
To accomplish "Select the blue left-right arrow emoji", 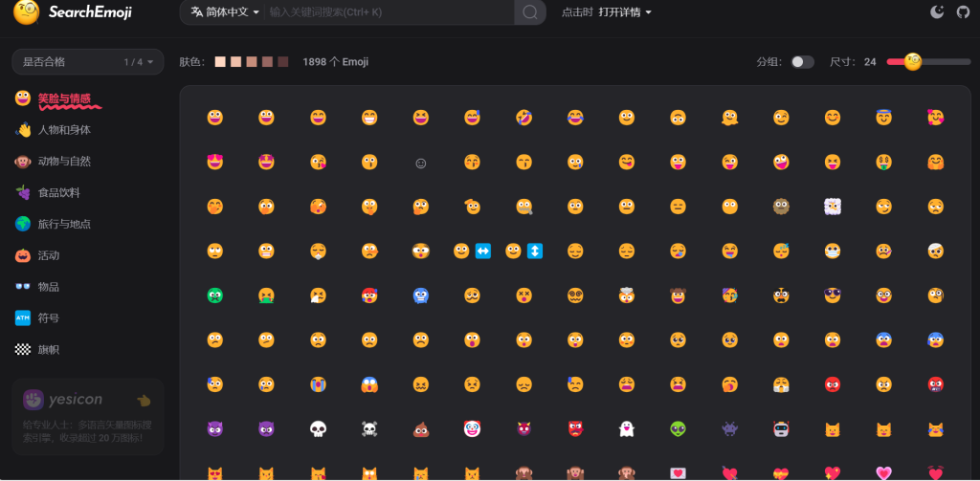I will click(x=483, y=251).
